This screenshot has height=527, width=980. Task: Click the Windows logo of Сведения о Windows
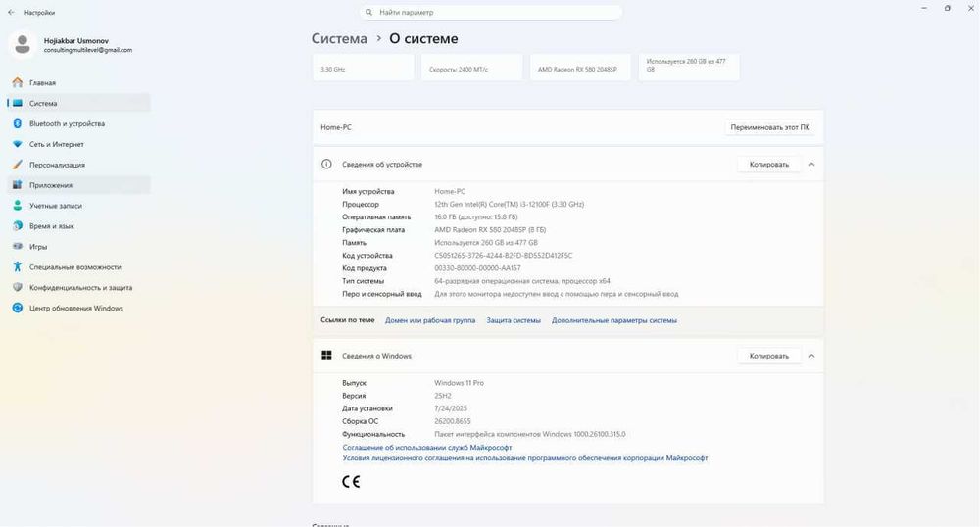[x=326, y=356]
